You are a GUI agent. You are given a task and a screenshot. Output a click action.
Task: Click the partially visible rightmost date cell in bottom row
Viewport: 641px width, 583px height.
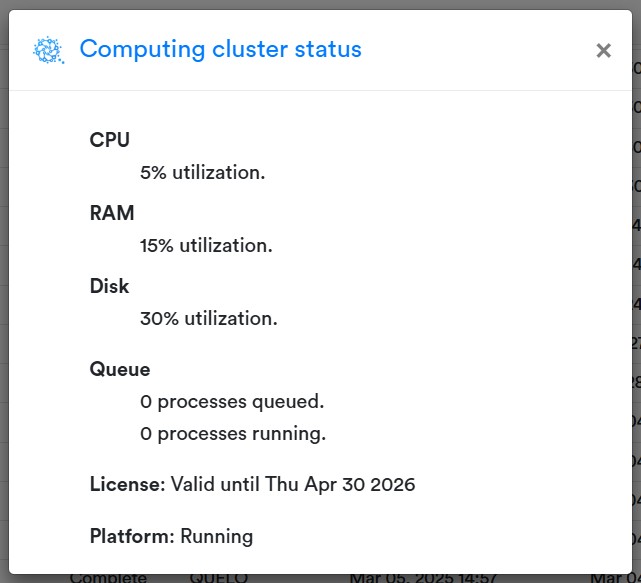click(615, 577)
